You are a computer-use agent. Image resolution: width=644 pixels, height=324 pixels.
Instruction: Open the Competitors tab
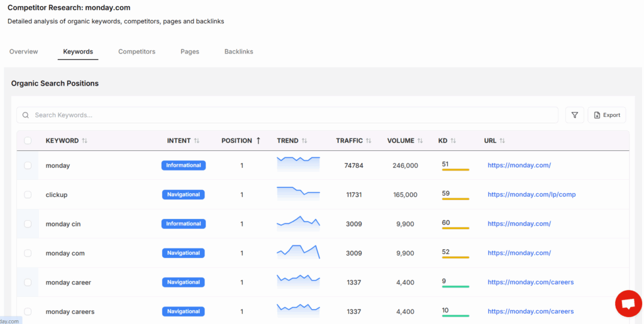[x=136, y=52]
